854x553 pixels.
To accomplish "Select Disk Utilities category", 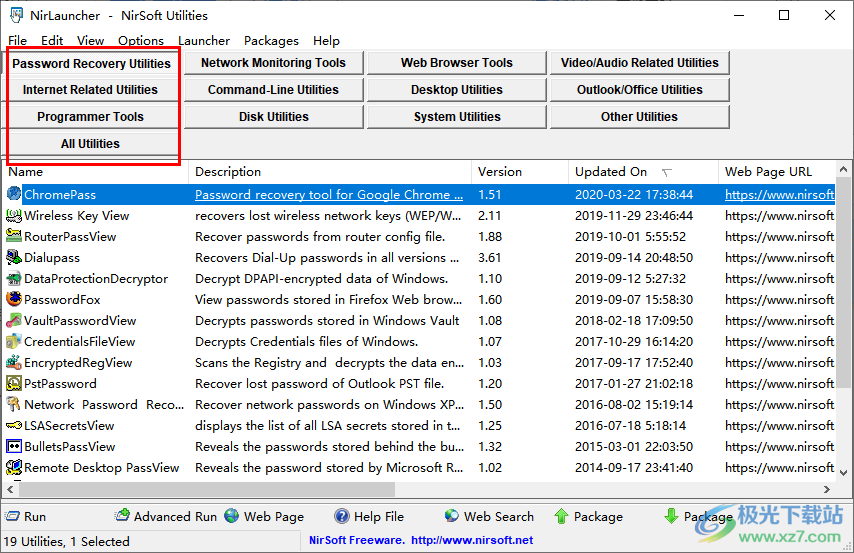I will [x=273, y=117].
